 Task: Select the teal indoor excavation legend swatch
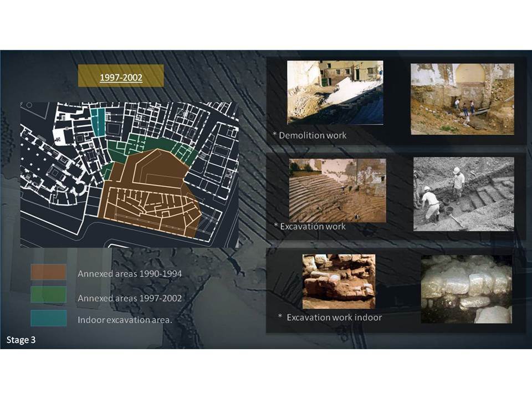[48, 318]
